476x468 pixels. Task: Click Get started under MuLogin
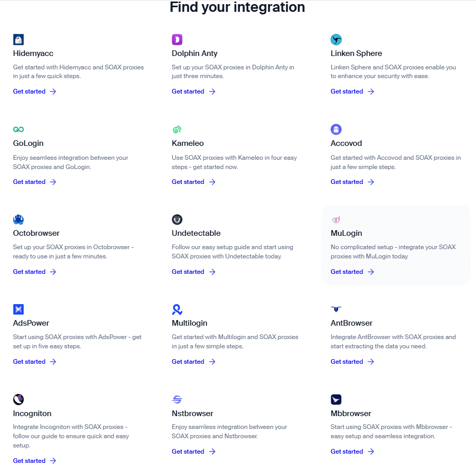(x=347, y=271)
